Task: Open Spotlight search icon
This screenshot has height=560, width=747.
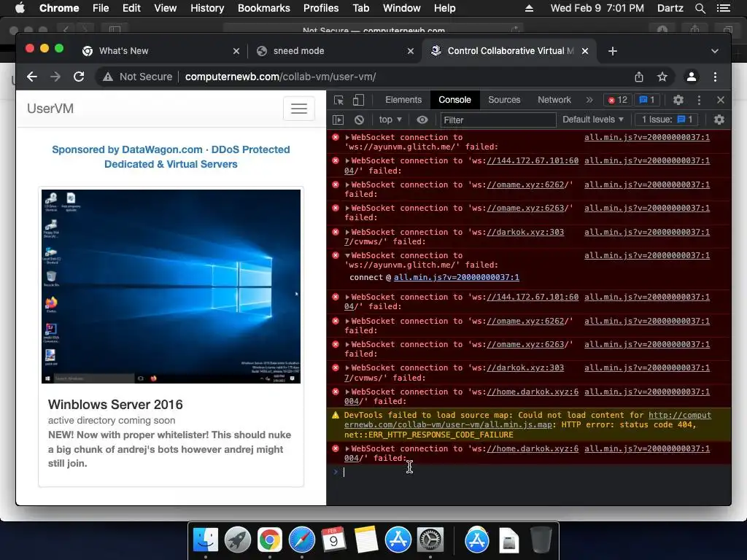Action: click(700, 8)
